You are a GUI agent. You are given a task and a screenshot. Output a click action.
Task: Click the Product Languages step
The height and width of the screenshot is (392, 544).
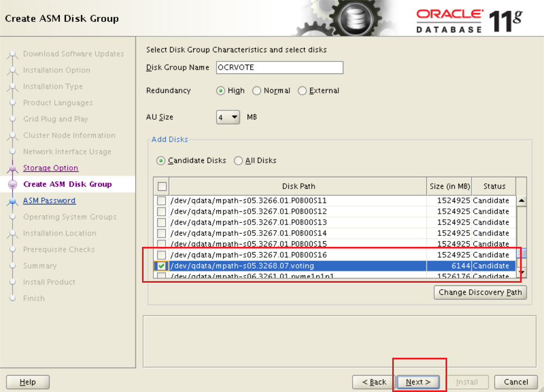[x=58, y=103]
